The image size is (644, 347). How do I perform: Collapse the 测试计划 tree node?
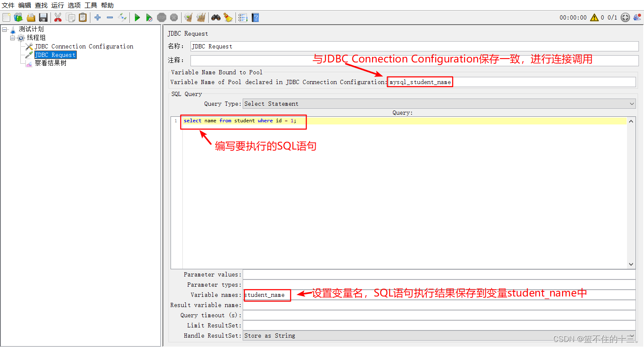pyautogui.click(x=5, y=29)
